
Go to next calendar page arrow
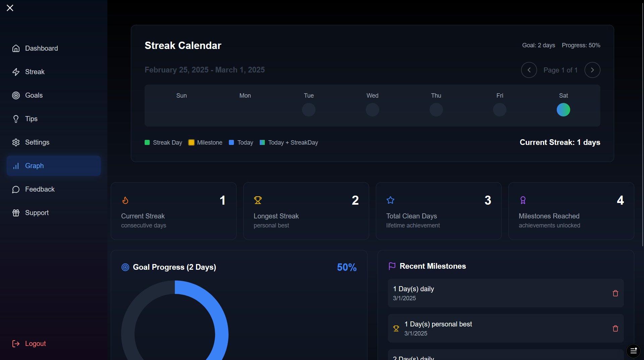click(592, 70)
